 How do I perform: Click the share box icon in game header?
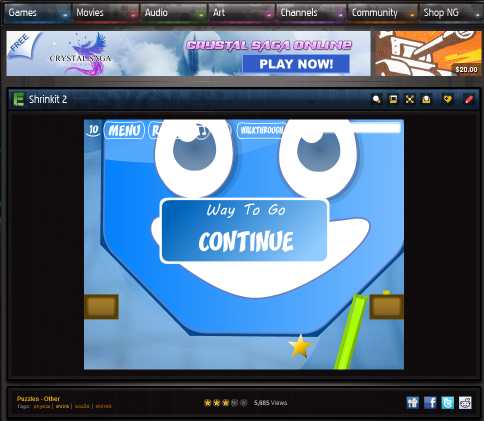(426, 99)
